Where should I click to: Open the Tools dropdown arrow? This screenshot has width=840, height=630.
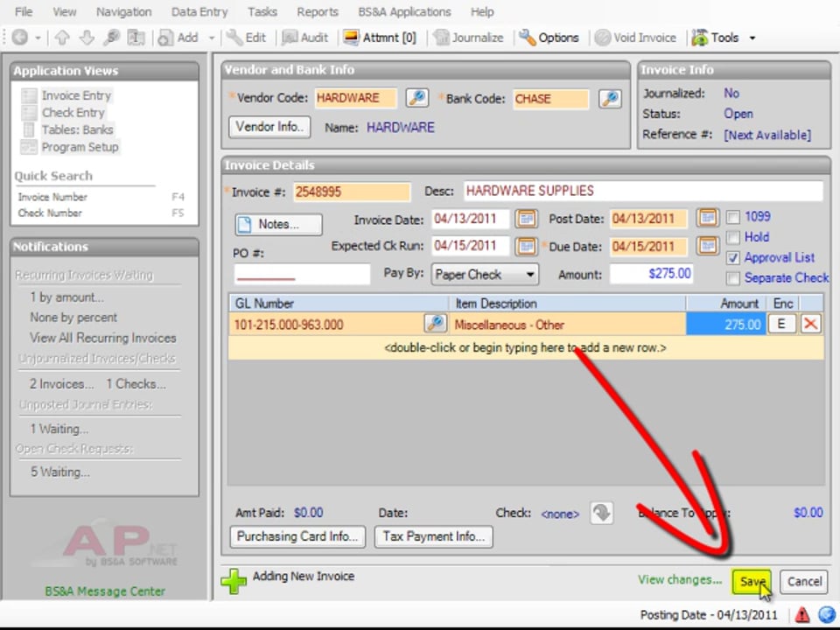tap(752, 38)
